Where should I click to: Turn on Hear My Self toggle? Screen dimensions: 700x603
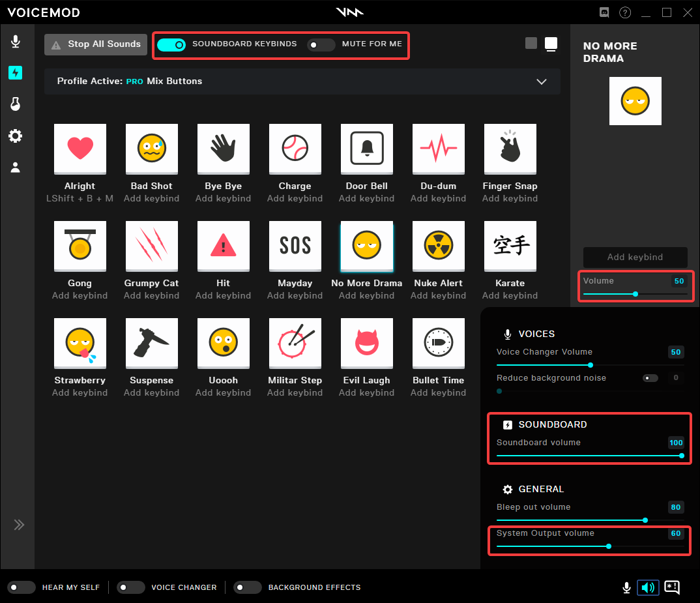pos(22,587)
